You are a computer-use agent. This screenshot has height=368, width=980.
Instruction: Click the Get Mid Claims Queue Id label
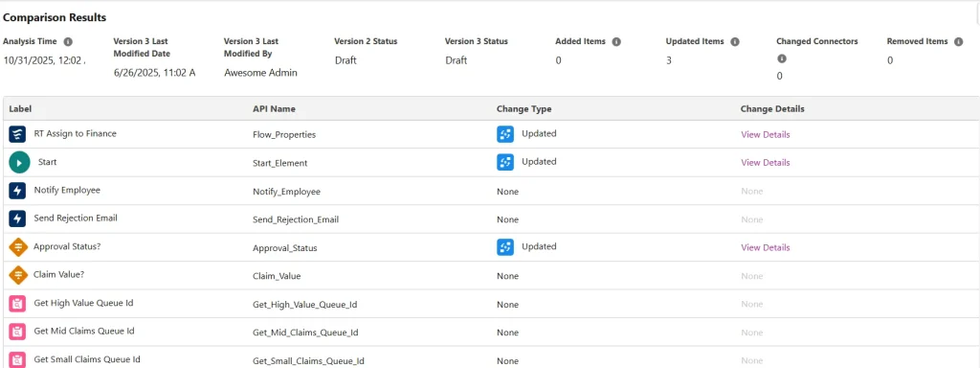click(x=84, y=331)
